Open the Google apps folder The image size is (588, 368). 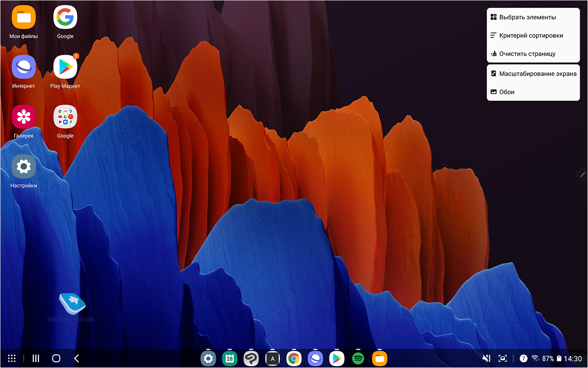65,117
